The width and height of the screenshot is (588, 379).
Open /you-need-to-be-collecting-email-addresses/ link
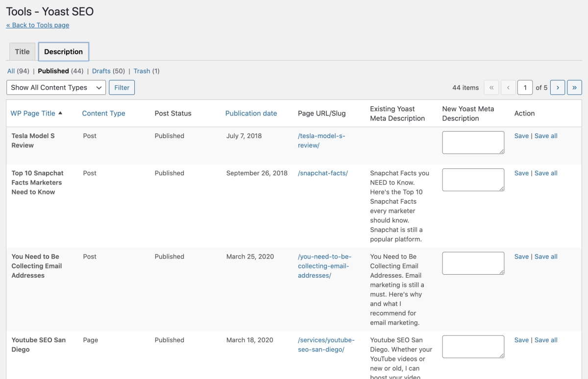[x=325, y=266]
